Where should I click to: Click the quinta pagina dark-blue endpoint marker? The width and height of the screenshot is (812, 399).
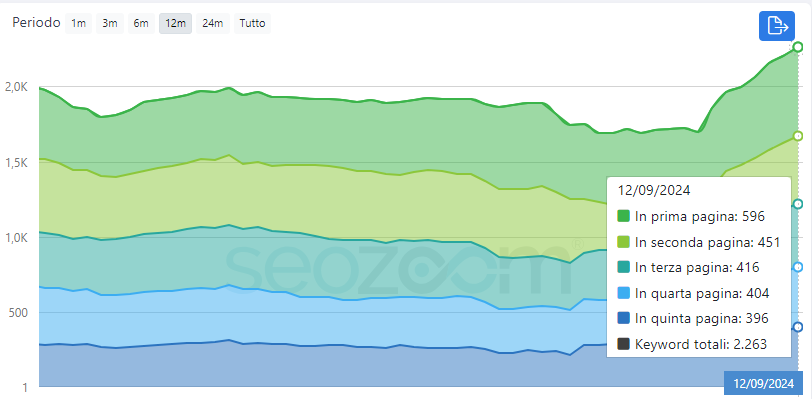pyautogui.click(x=798, y=327)
